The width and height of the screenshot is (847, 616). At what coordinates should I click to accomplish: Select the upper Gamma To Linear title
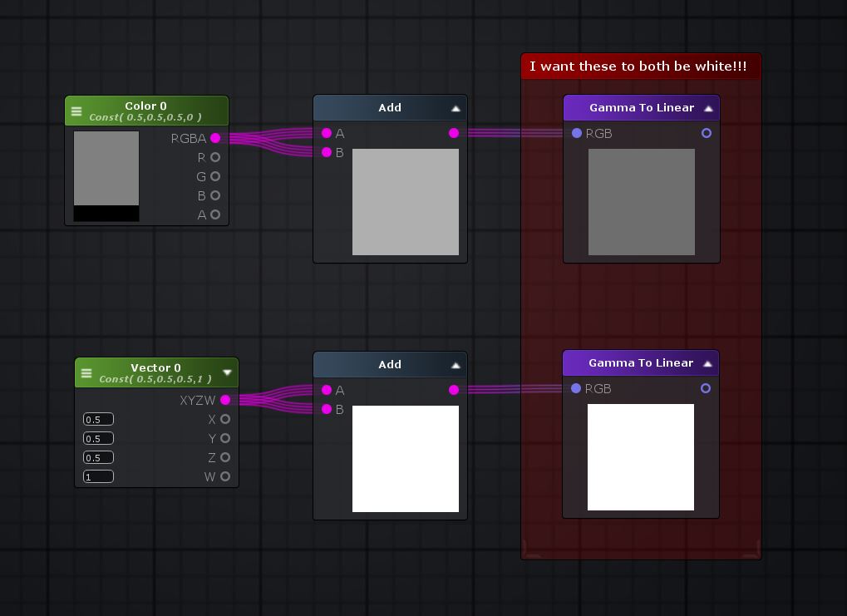642,107
